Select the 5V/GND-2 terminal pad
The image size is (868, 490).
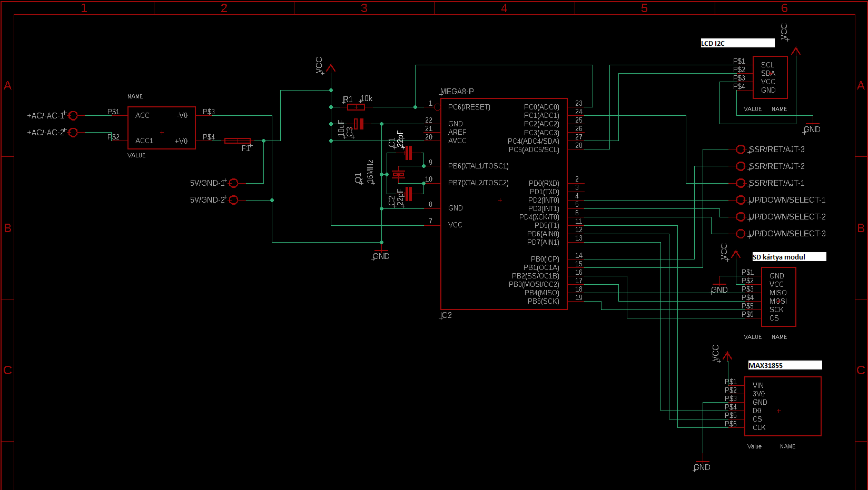(x=233, y=199)
